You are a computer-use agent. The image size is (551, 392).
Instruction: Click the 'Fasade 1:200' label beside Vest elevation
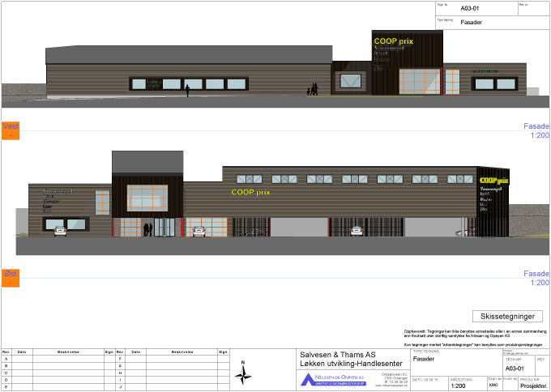tap(536, 130)
